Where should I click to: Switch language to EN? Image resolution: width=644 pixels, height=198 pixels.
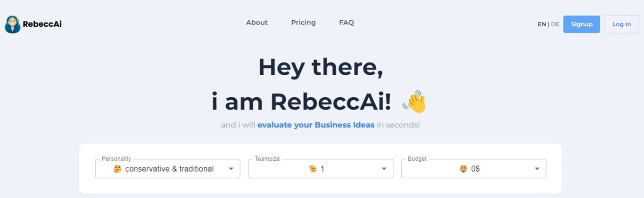[542, 24]
